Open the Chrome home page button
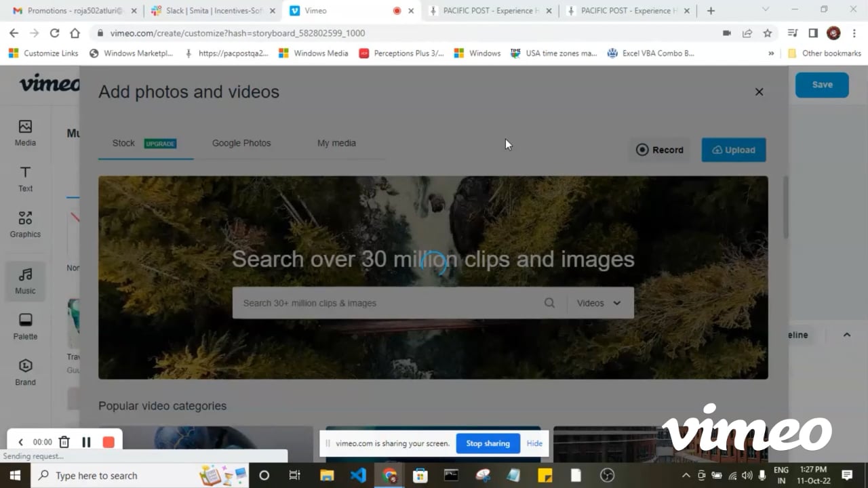868x488 pixels. 75,33
